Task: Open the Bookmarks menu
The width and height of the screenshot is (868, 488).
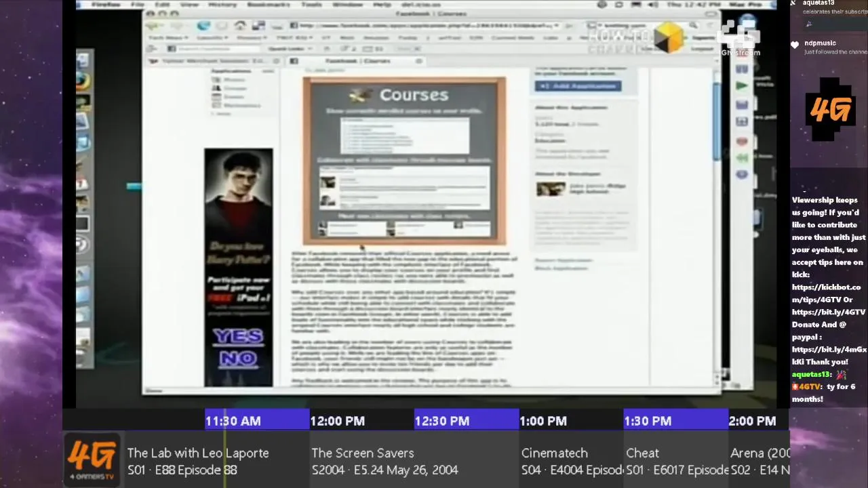Action: pos(268,5)
